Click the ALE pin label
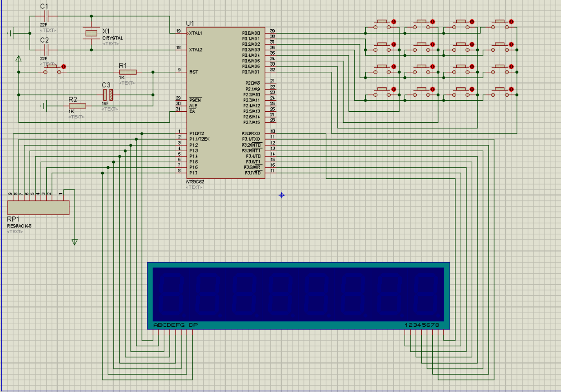The image size is (561, 392). (x=193, y=106)
